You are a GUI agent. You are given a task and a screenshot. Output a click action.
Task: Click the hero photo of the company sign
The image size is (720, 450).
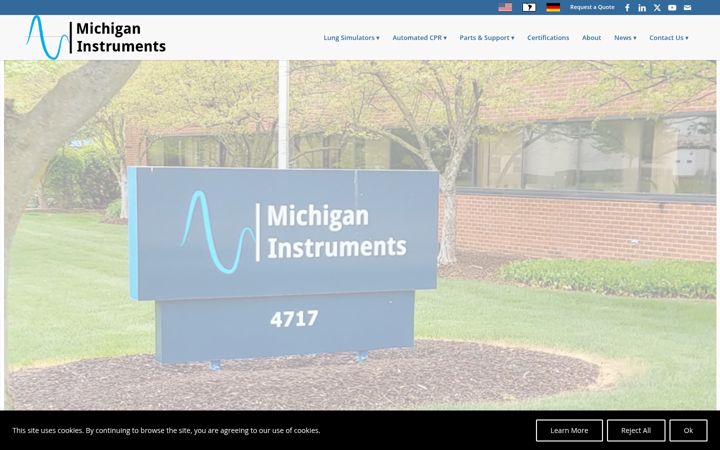(360, 235)
